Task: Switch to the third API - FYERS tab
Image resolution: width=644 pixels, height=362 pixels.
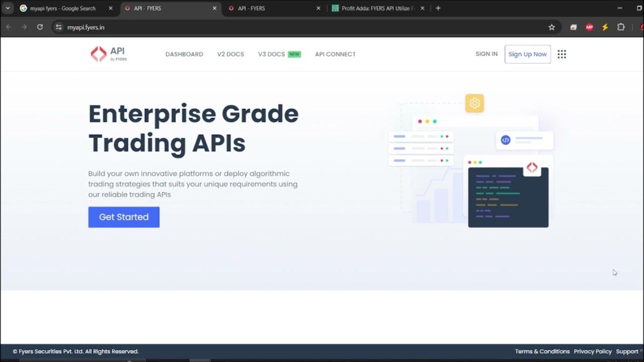Action: click(x=274, y=8)
